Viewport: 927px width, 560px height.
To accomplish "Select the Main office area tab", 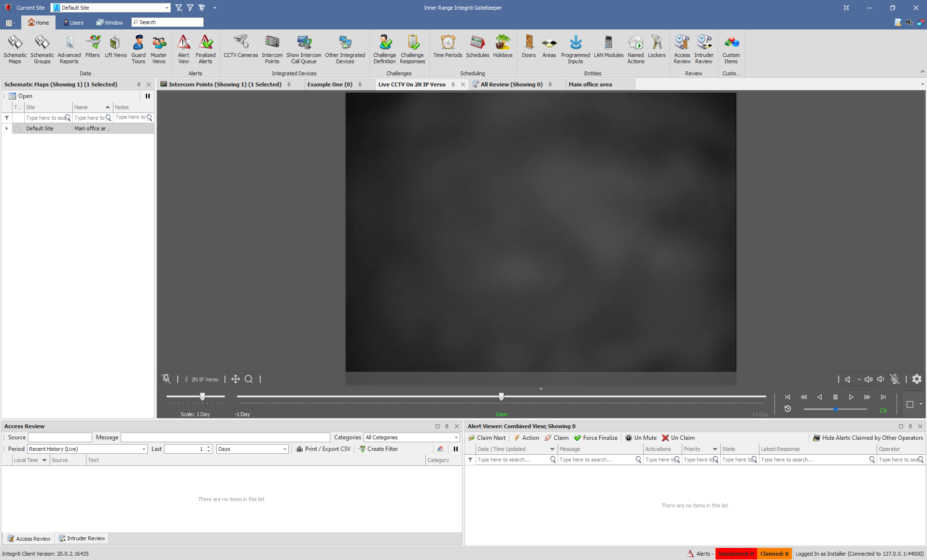I will coord(590,84).
